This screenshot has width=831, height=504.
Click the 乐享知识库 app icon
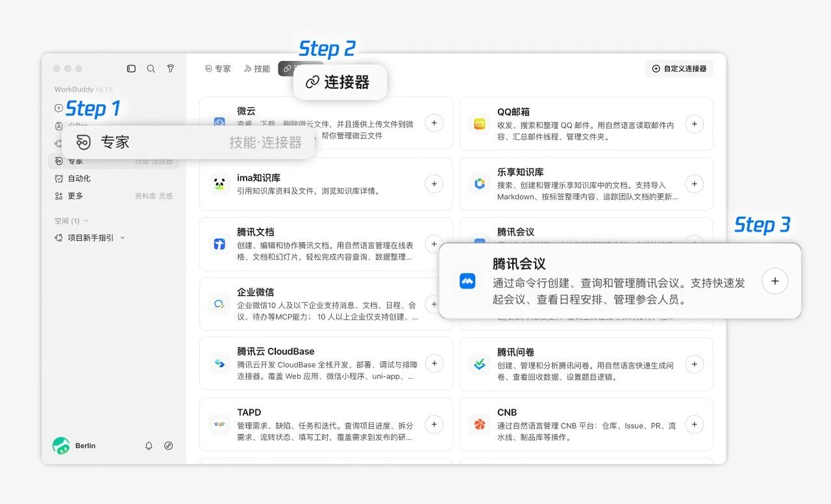(x=480, y=184)
